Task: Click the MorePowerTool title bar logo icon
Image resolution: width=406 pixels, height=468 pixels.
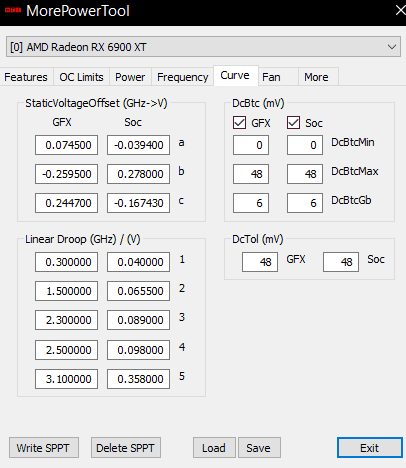Action: pyautogui.click(x=13, y=10)
